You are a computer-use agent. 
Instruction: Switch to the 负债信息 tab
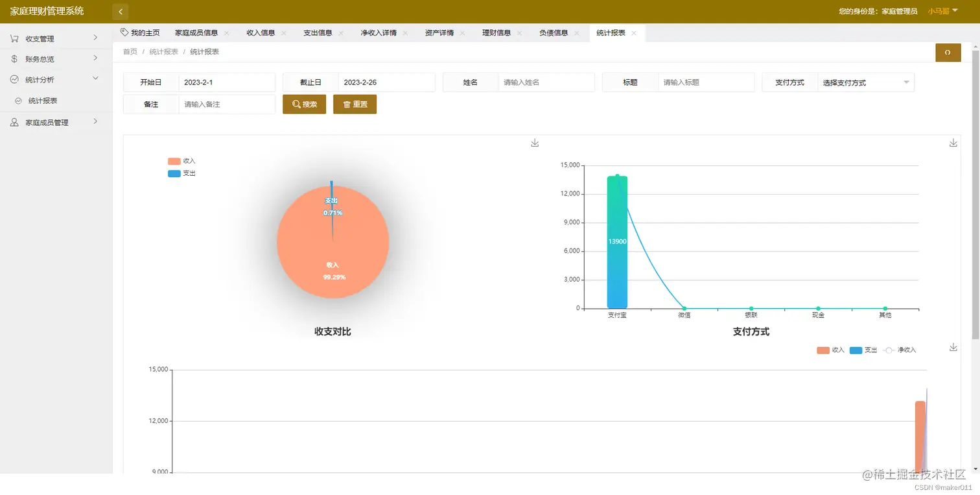click(554, 31)
